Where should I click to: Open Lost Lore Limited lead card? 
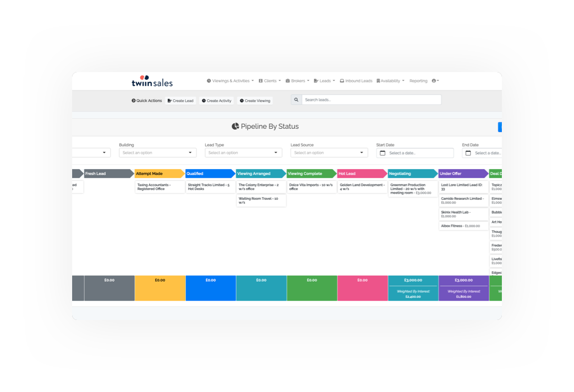click(x=463, y=187)
